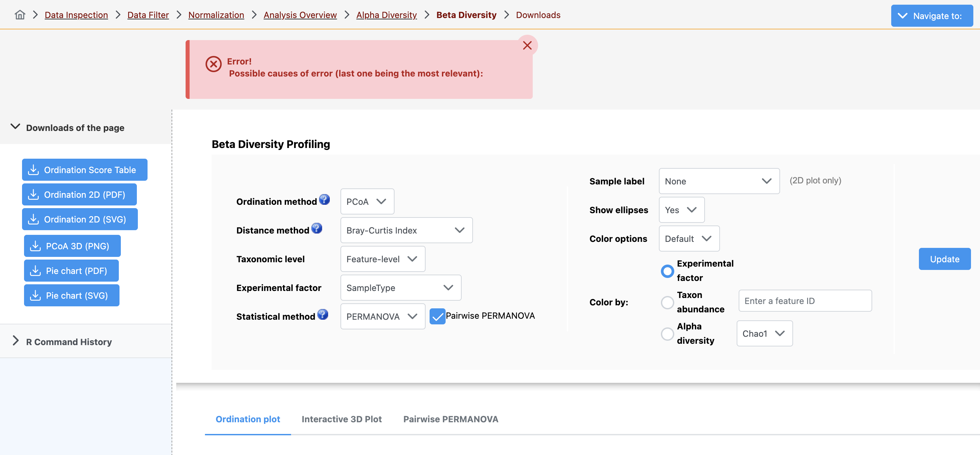Go to Alpha Diversity breadcrumb link
The width and height of the screenshot is (980, 455).
click(386, 15)
